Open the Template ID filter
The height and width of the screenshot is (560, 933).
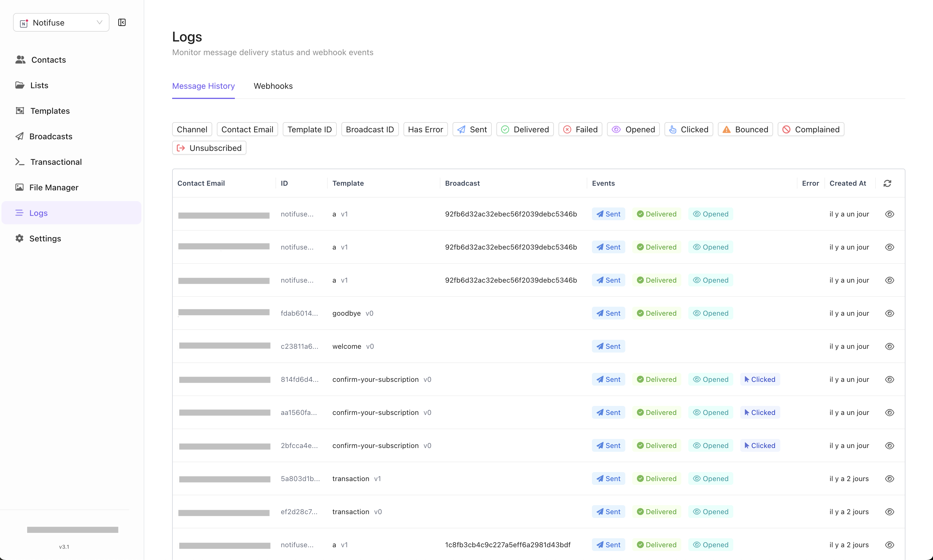tap(309, 129)
